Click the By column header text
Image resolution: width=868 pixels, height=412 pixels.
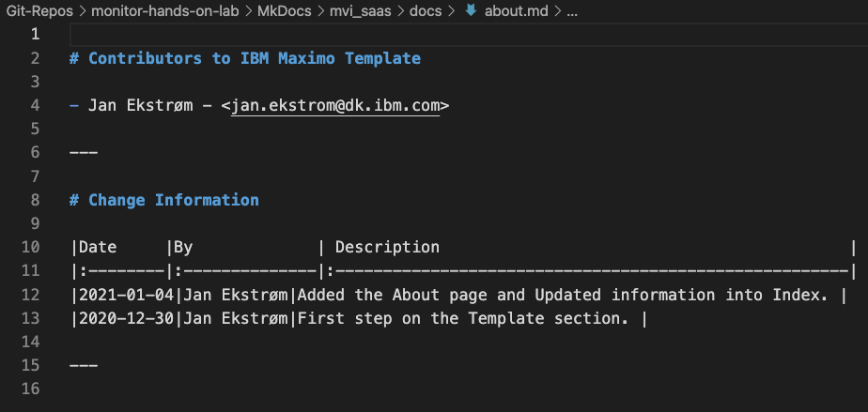pyautogui.click(x=182, y=248)
